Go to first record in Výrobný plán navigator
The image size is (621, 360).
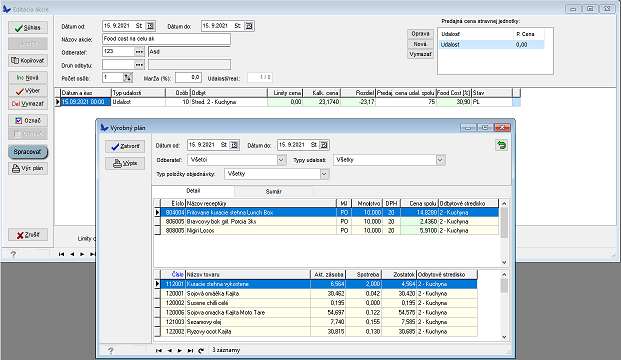159,350
